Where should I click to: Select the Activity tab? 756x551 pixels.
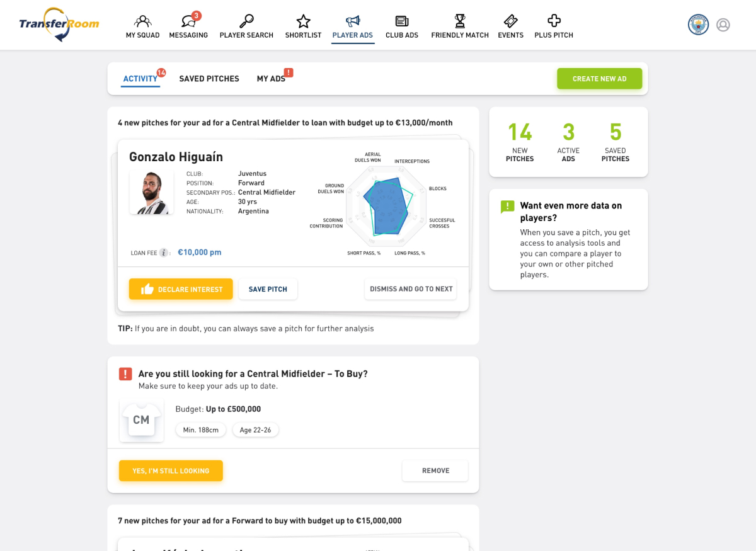(140, 79)
